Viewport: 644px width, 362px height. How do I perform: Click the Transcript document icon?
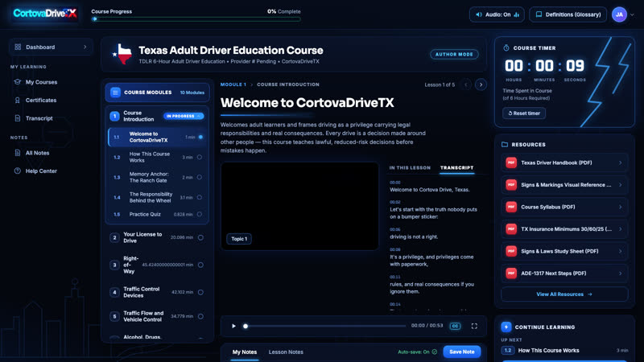pyautogui.click(x=17, y=118)
